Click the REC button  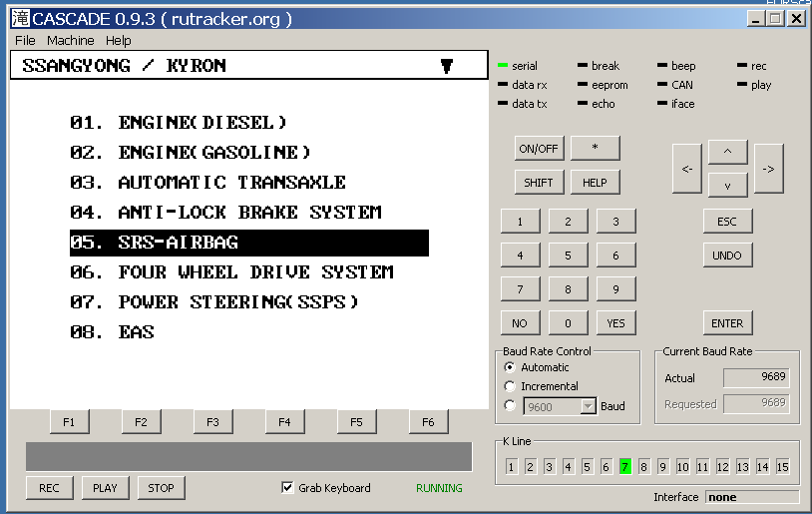(49, 488)
